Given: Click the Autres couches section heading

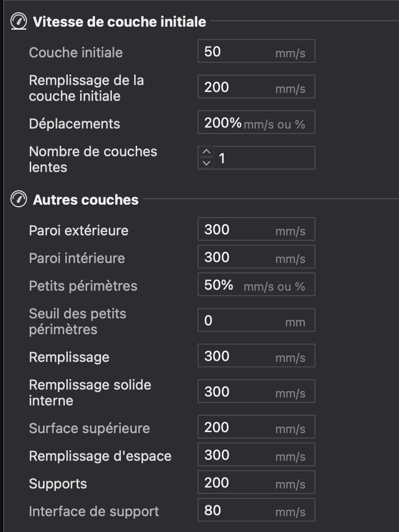Looking at the screenshot, I should click(x=86, y=200).
